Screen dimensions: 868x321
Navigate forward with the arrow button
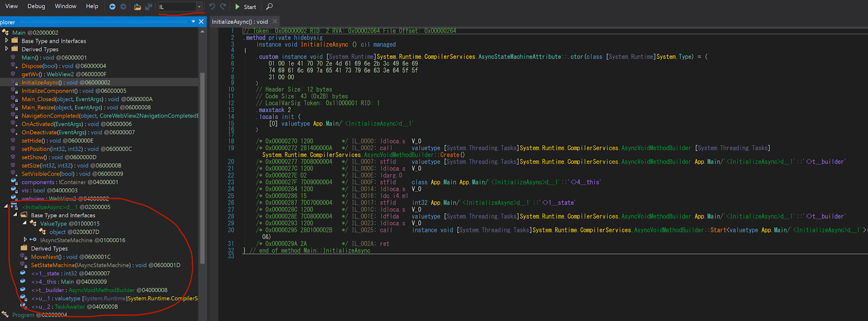tap(123, 7)
